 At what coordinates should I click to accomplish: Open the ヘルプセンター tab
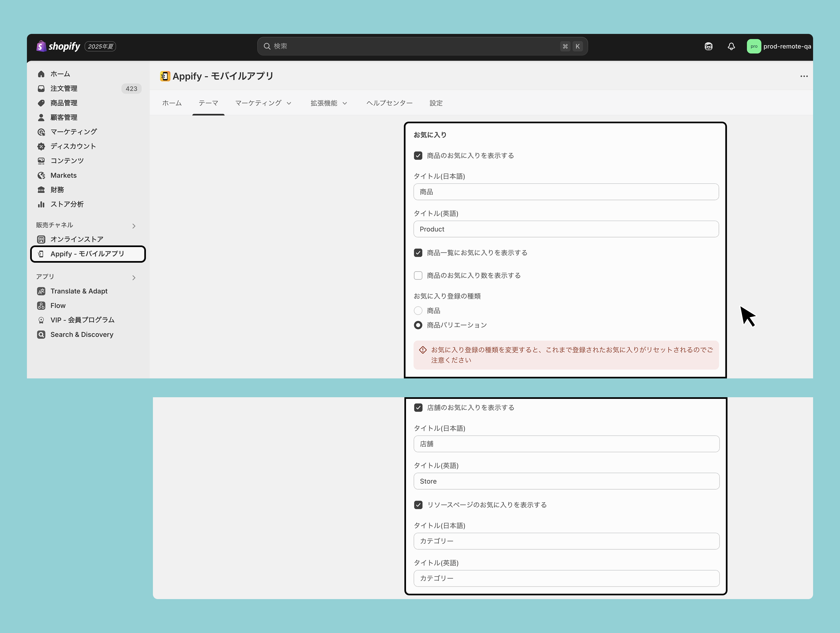(x=389, y=103)
